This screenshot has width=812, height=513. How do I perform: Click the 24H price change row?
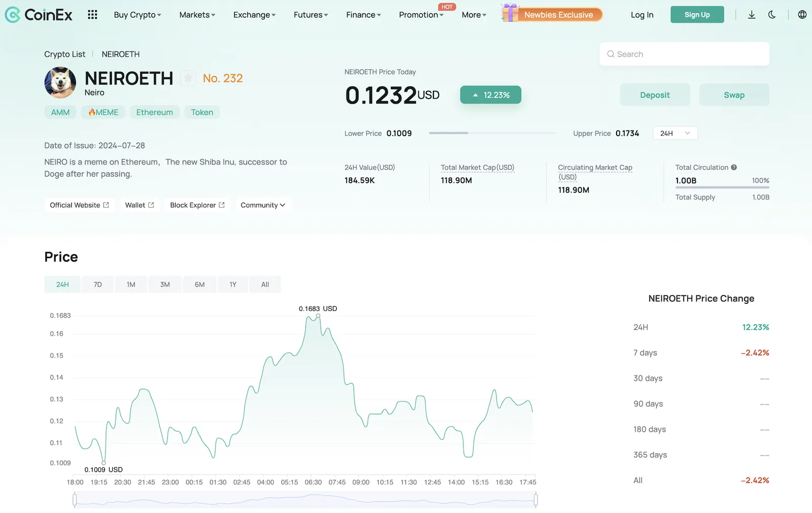(701, 327)
